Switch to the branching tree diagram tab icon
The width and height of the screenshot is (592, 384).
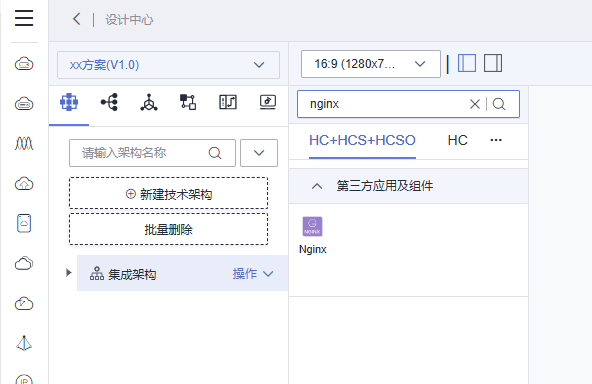point(109,102)
